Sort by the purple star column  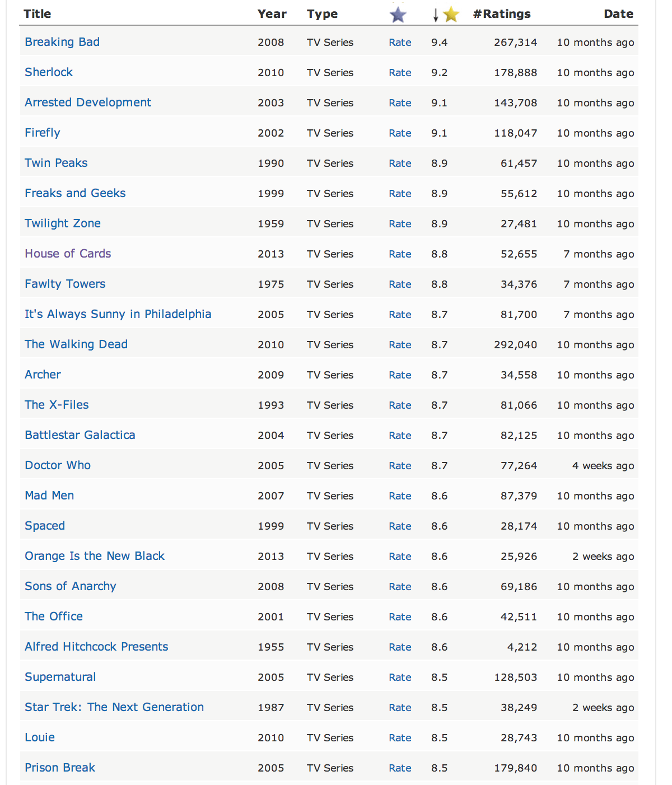[398, 15]
